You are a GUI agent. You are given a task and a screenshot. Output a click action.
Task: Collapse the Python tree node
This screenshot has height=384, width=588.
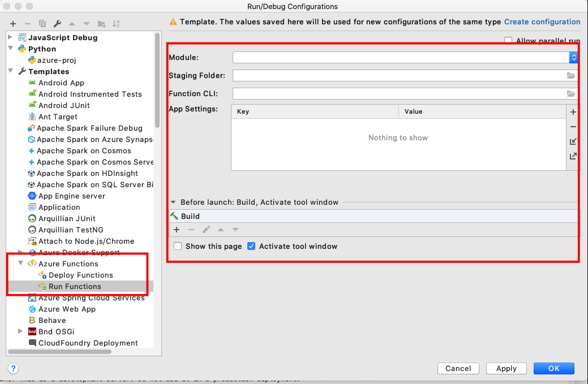(11, 49)
